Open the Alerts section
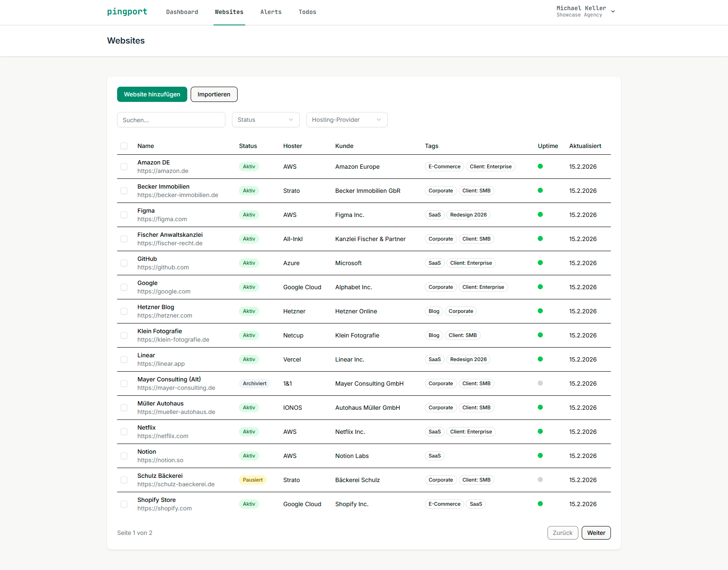 (x=271, y=12)
